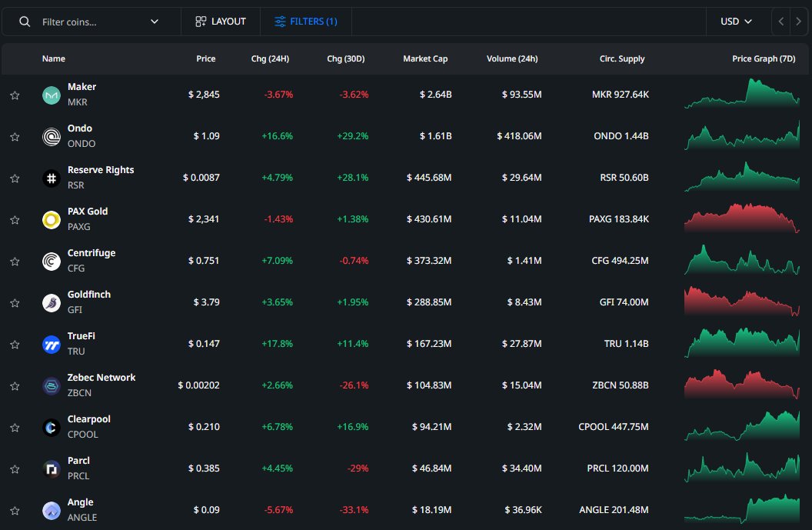
Task: Focus the Filter coins input field
Action: [x=91, y=22]
